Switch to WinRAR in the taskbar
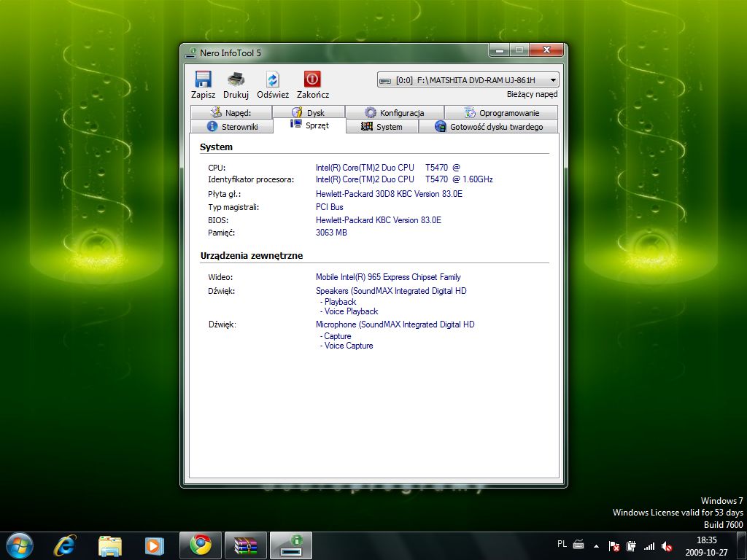Viewport: 747px width, 560px height. point(245,545)
